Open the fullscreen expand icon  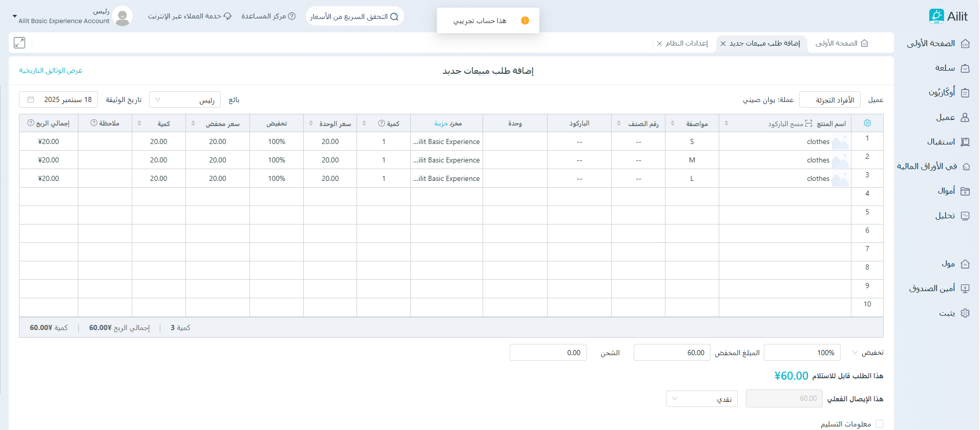[x=19, y=43]
